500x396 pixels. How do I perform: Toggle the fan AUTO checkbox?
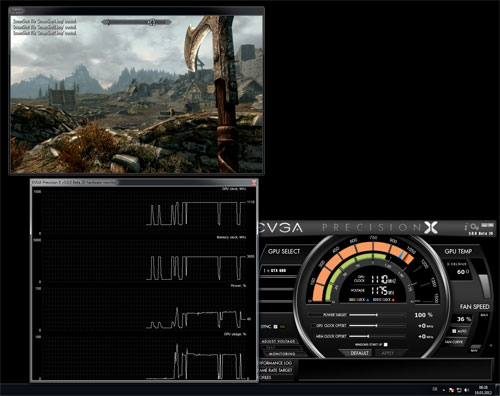coord(454,331)
